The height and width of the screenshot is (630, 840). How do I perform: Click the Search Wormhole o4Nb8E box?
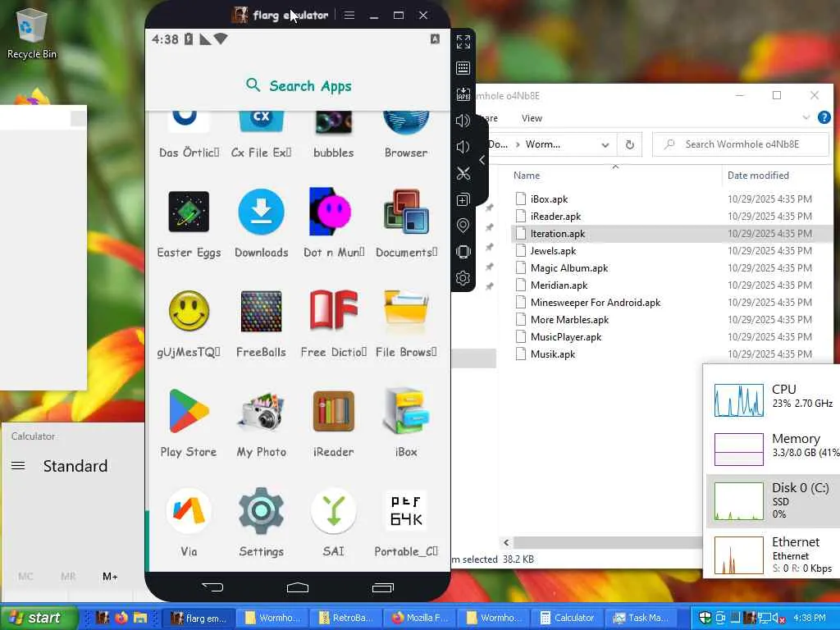pos(741,144)
